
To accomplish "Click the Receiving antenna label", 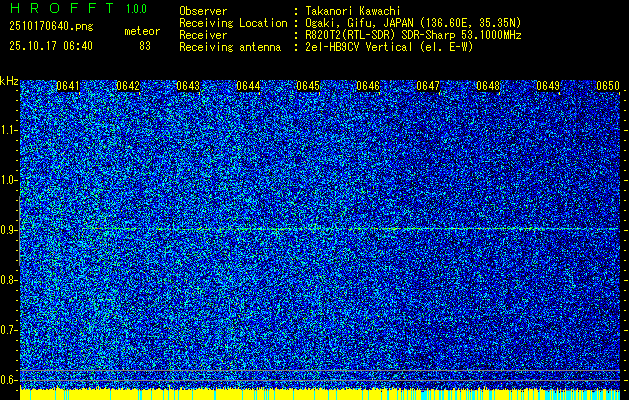I will (x=230, y=47).
